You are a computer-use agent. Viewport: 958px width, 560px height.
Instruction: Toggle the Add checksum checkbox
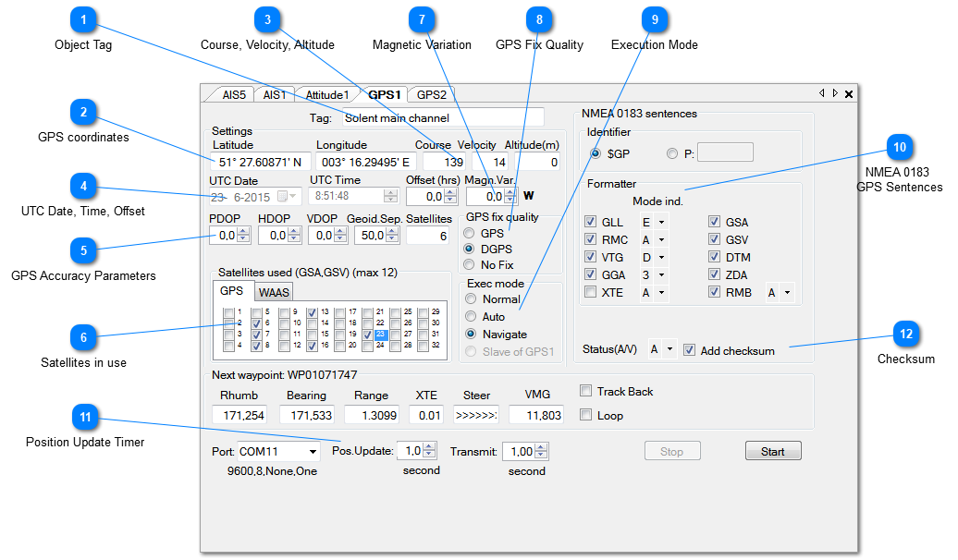pos(689,350)
